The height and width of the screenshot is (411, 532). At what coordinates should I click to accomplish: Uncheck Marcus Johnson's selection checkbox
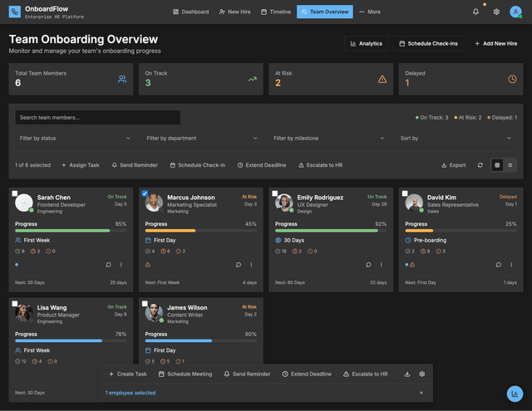point(145,193)
